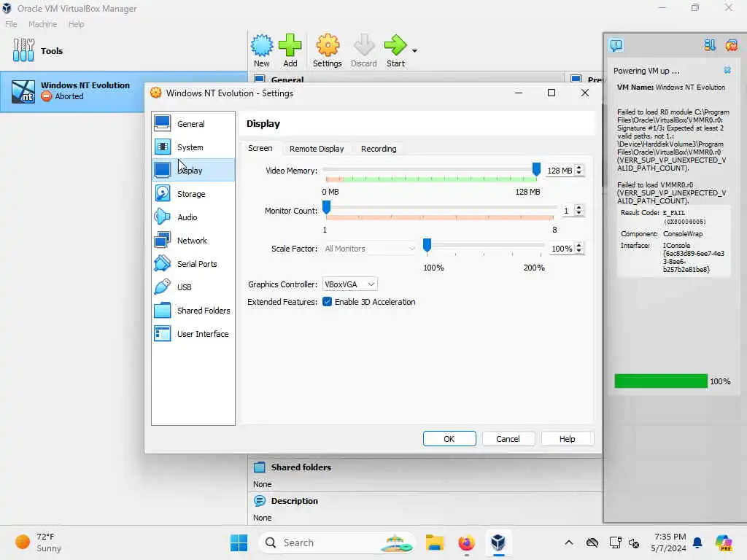Switch to the Recording tab
The width and height of the screenshot is (747, 560).
[379, 149]
